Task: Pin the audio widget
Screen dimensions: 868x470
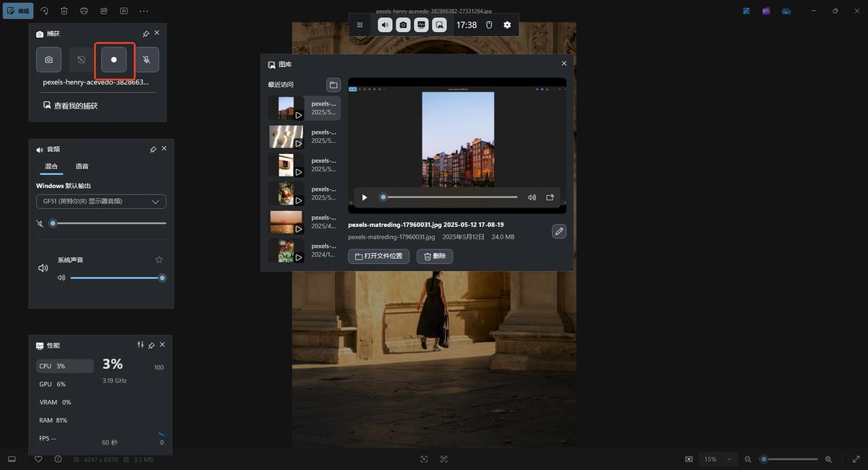Action: click(x=153, y=149)
